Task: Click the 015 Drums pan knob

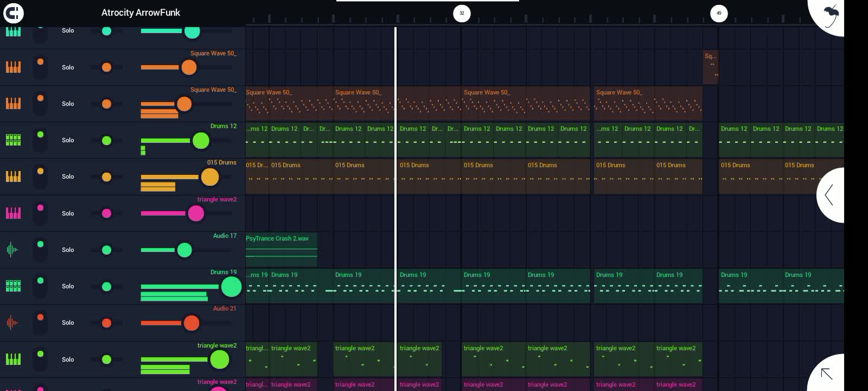Action: [x=106, y=177]
